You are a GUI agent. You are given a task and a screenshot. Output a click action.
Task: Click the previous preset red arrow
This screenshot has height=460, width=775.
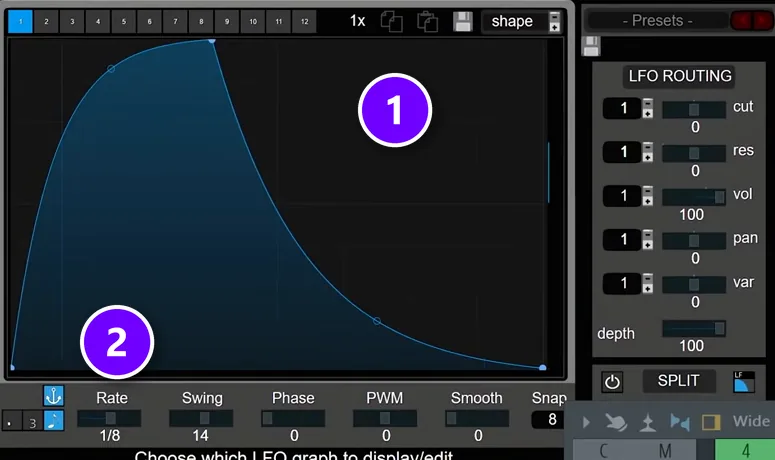741,21
